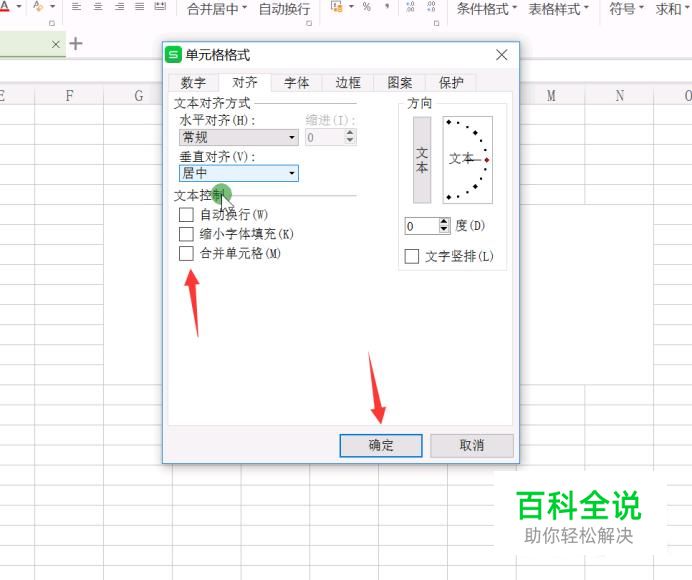Screen dimensions: 692x580
Task: Open the 垂直对齐 dropdown showing 居中
Action: pyautogui.click(x=239, y=173)
